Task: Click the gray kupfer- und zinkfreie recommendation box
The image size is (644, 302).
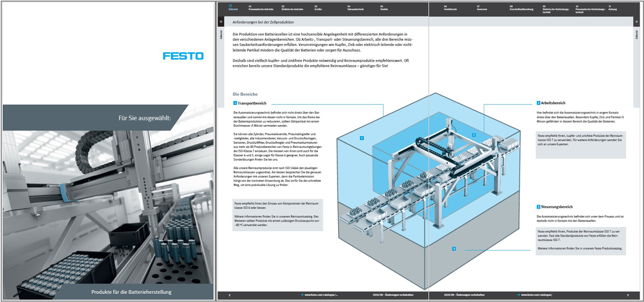Action: (580, 144)
